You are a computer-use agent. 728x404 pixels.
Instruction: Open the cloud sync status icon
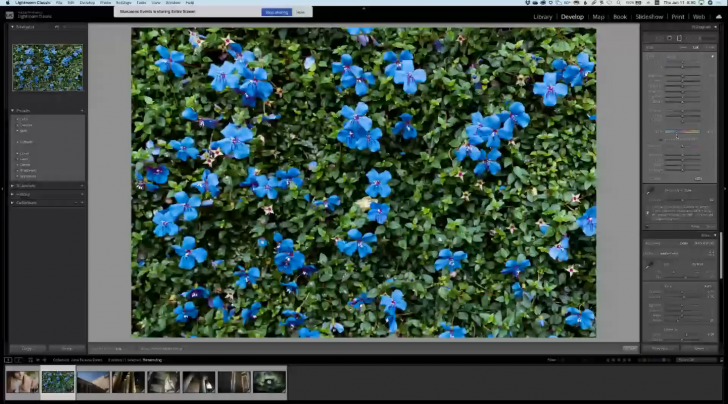click(x=719, y=17)
